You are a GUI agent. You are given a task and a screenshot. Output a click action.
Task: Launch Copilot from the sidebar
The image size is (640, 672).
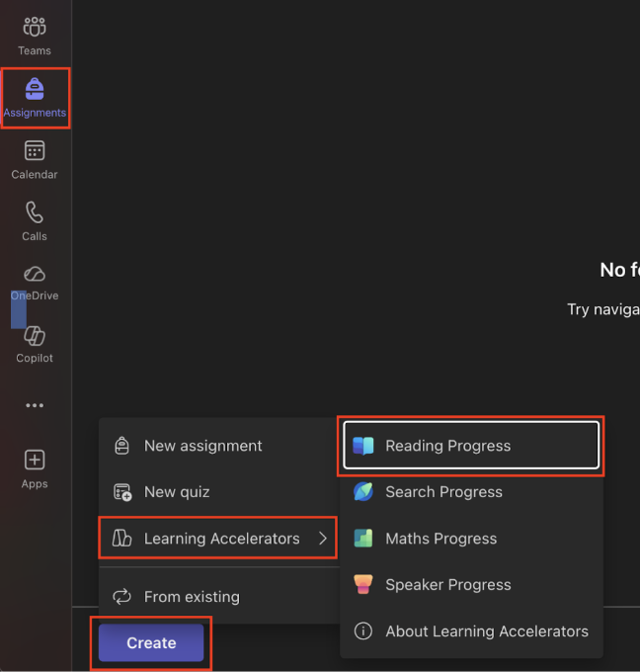point(35,345)
